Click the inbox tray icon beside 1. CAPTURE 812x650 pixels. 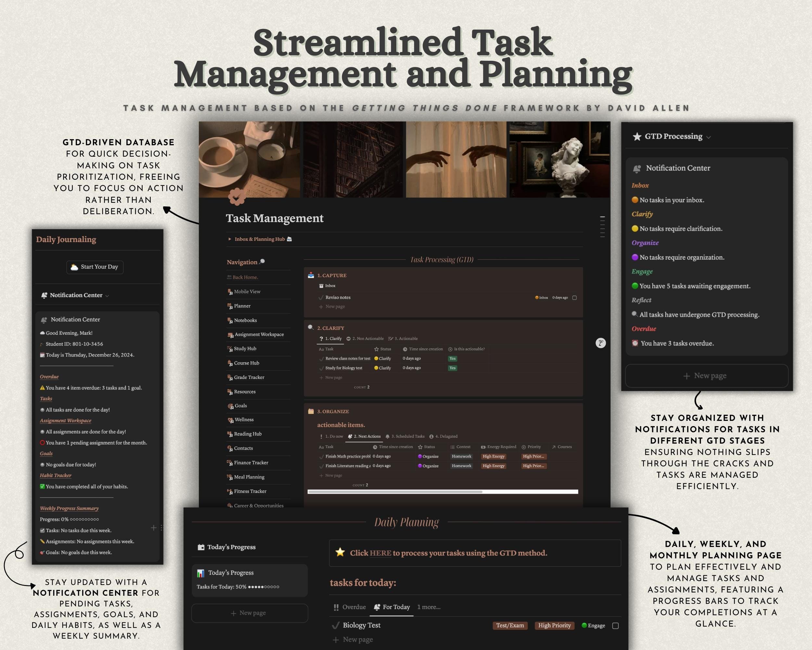(311, 275)
